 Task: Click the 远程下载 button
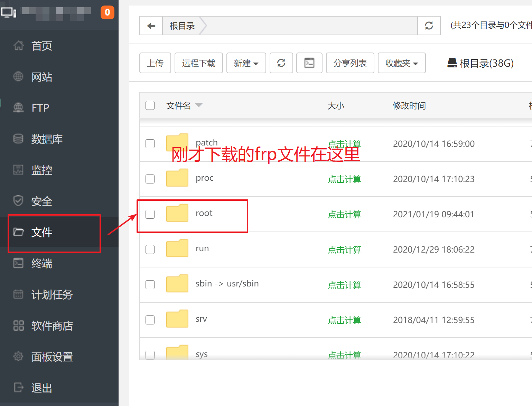click(x=199, y=63)
